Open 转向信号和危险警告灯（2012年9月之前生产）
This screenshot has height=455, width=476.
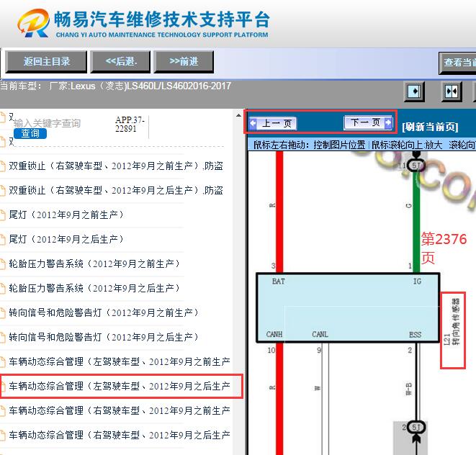(x=104, y=312)
